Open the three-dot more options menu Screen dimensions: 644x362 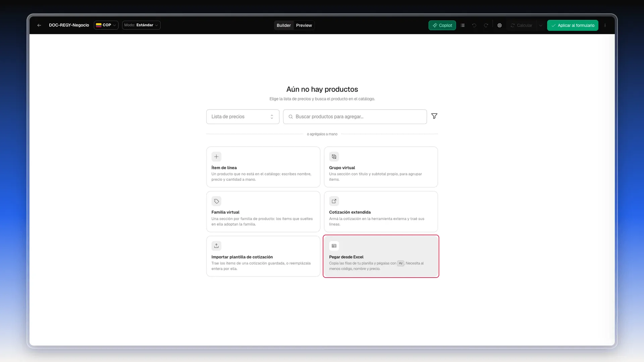(605, 25)
